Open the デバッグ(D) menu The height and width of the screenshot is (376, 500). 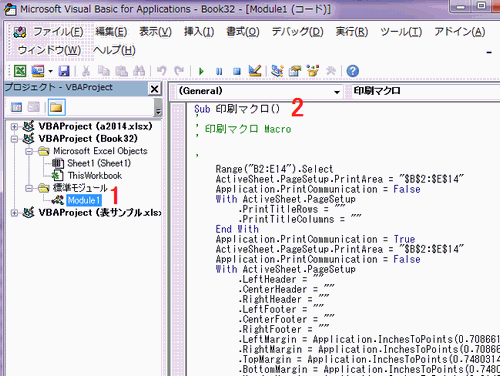click(297, 32)
